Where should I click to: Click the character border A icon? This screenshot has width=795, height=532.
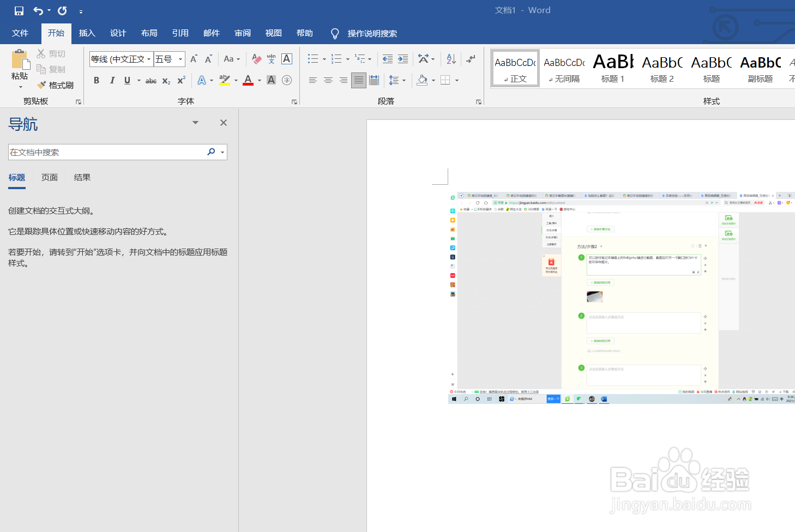coord(287,59)
